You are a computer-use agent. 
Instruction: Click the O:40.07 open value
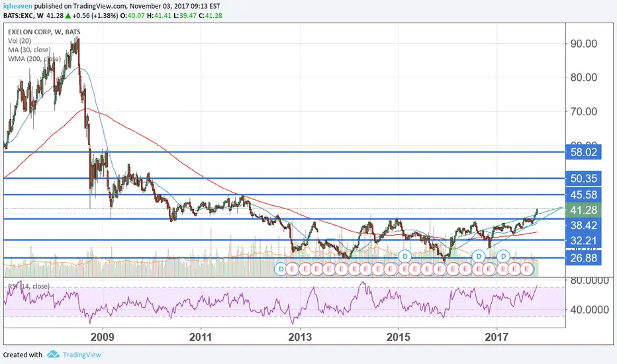(132, 16)
